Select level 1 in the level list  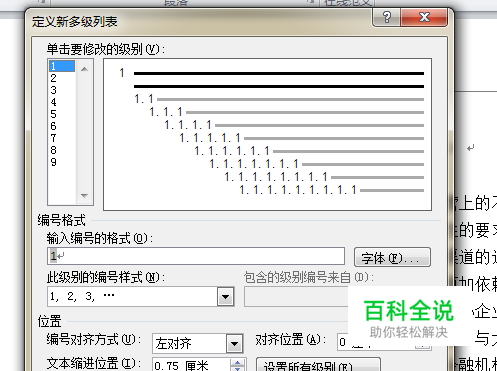tap(62, 66)
